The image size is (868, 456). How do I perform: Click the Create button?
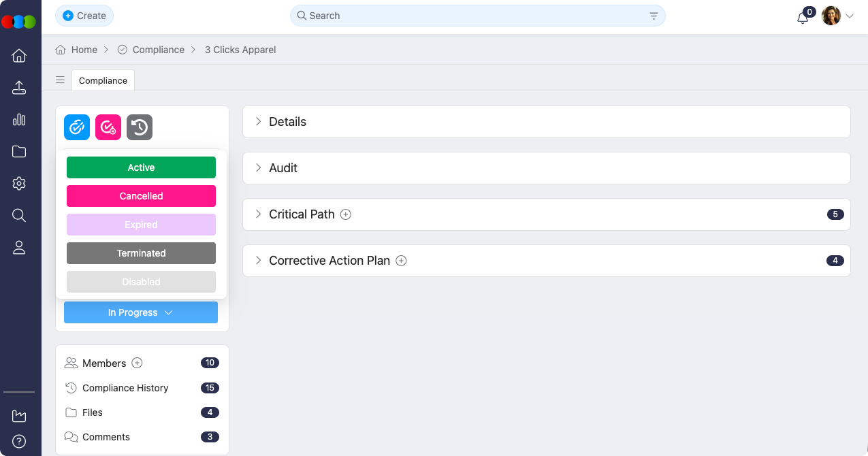pyautogui.click(x=84, y=15)
